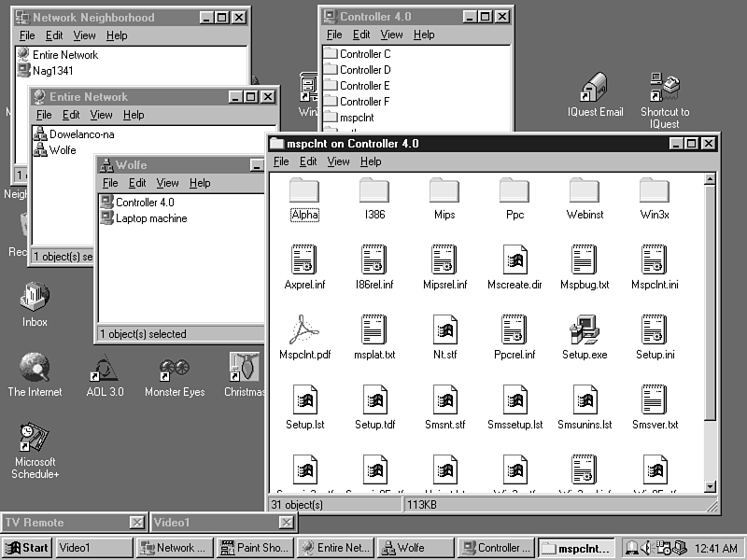This screenshot has height=560, width=747.
Task: Select Controller F folder in Controller 4.0
Action: (357, 102)
